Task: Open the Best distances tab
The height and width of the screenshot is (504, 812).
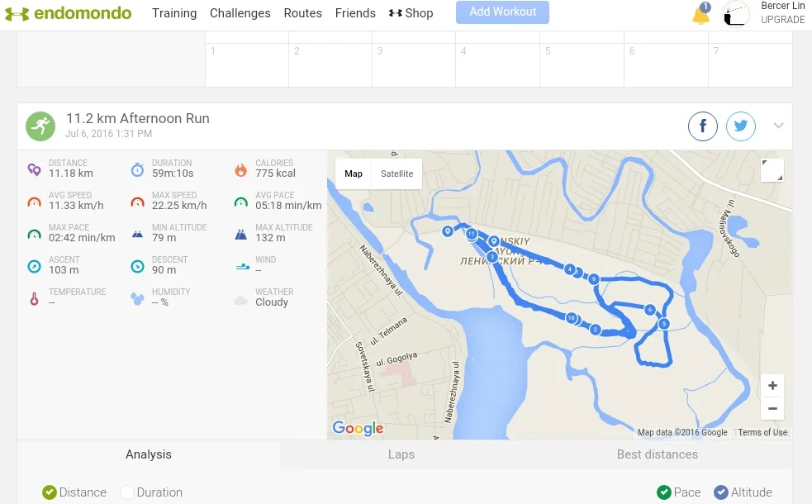Action: point(657,454)
